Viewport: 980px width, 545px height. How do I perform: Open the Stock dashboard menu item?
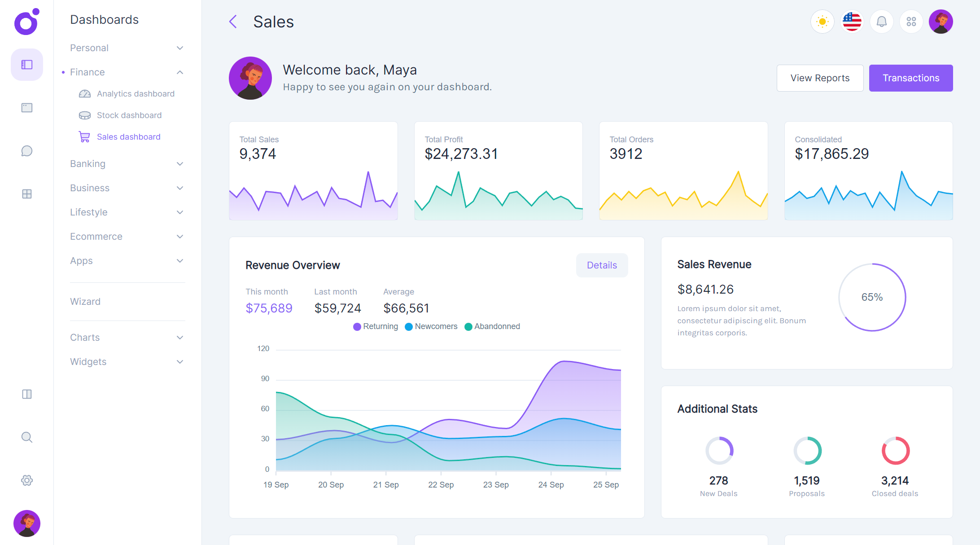coord(129,115)
